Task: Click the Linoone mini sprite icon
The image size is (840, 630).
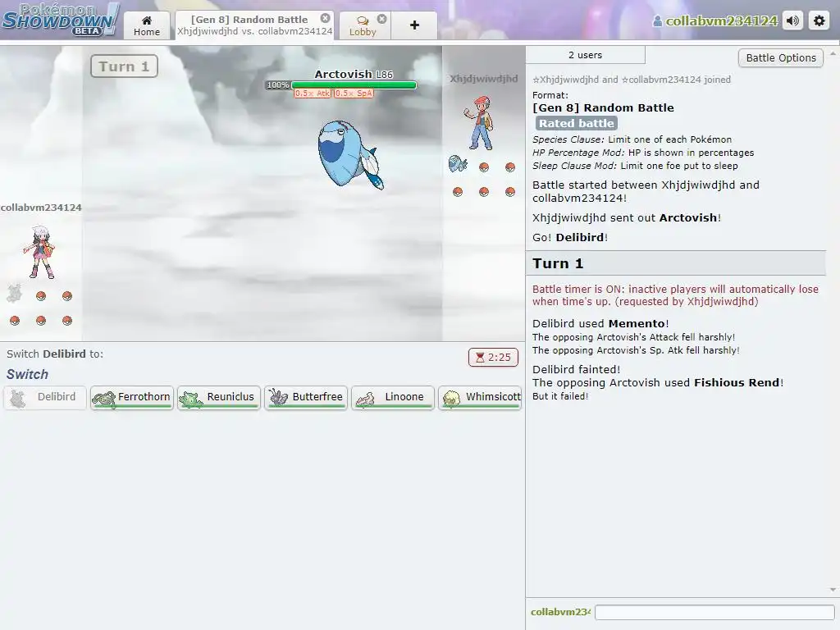Action: [365, 399]
